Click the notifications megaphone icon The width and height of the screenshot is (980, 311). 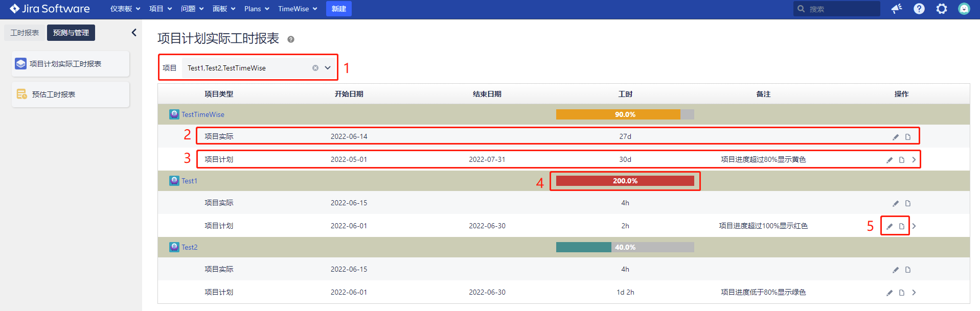(897, 9)
